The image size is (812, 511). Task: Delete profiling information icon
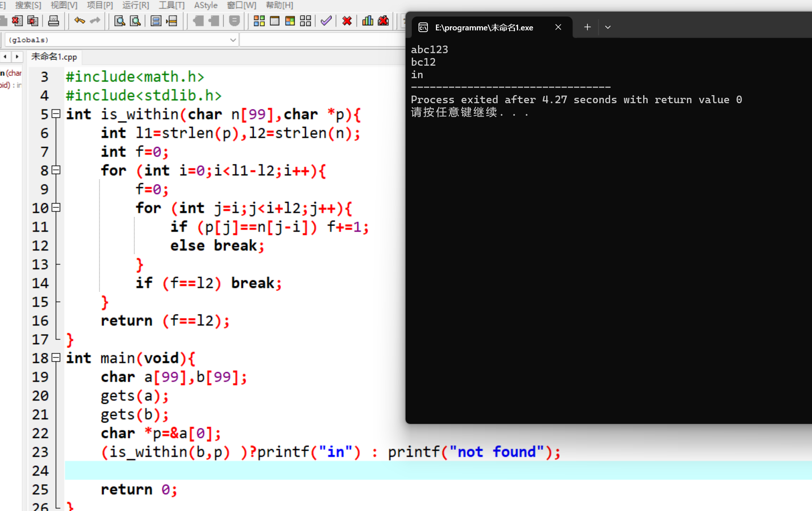click(x=383, y=21)
